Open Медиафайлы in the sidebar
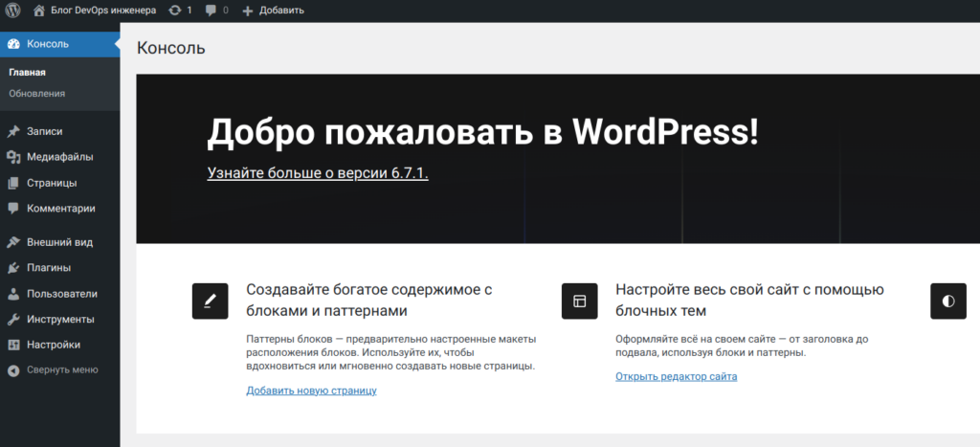The width and height of the screenshot is (980, 447). pos(59,157)
